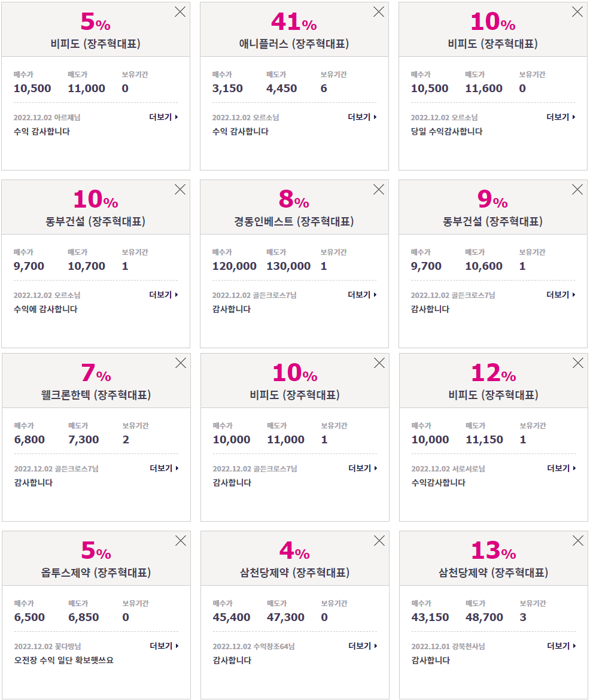Close the 41% 애니플러스 card
The width and height of the screenshot is (590, 700).
coord(379,12)
